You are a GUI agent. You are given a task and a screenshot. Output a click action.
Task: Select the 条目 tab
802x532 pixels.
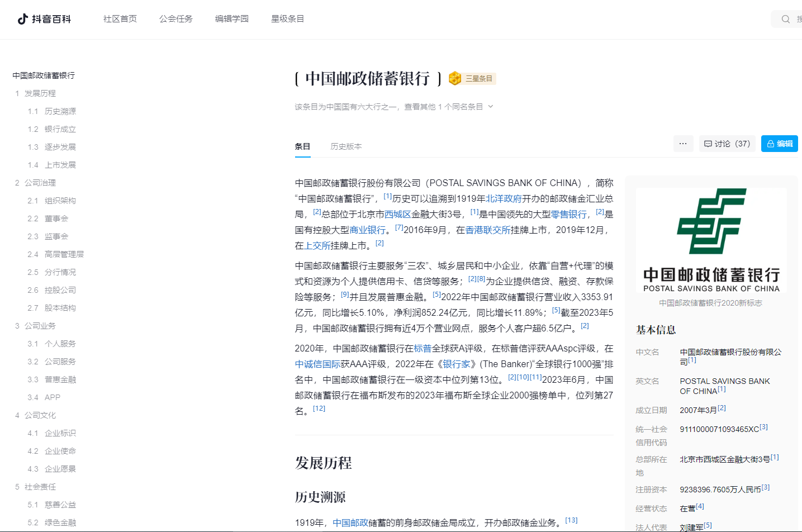pyautogui.click(x=303, y=146)
